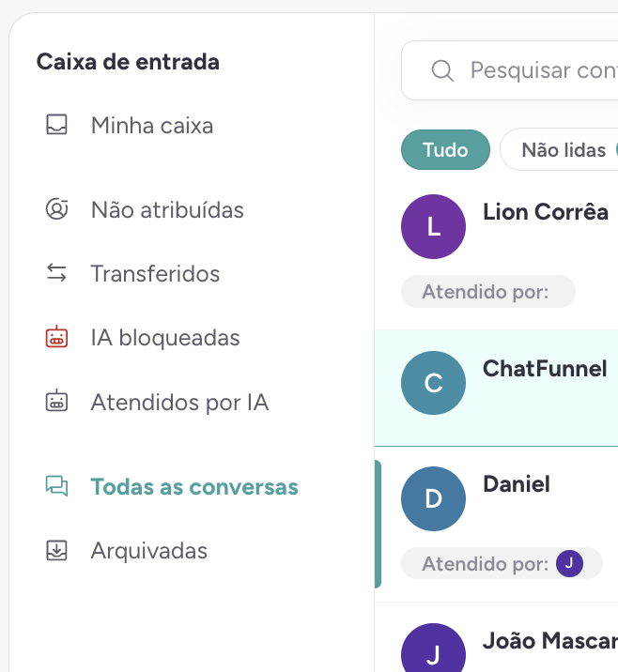Open the Arquivadas download-box icon
This screenshot has height=672, width=618.
coord(56,550)
